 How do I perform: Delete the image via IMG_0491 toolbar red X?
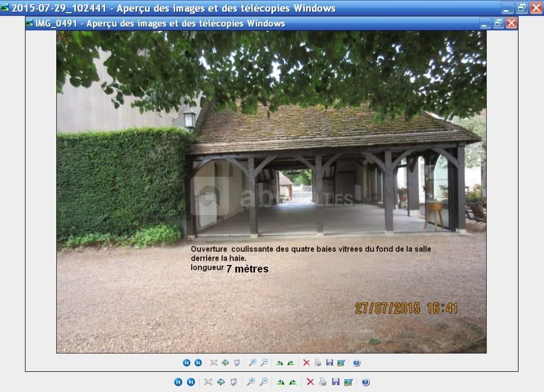[x=307, y=363]
